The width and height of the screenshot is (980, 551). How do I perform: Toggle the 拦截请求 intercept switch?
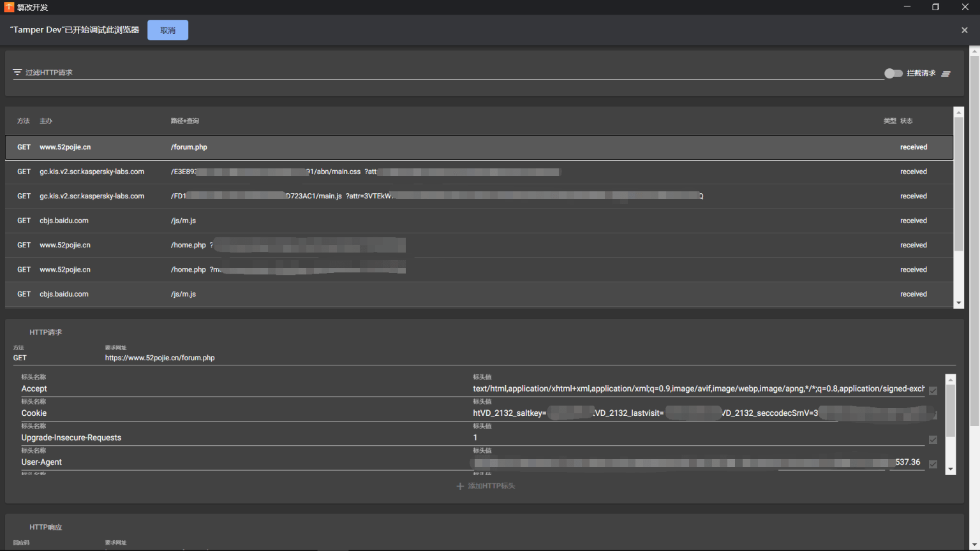893,73
